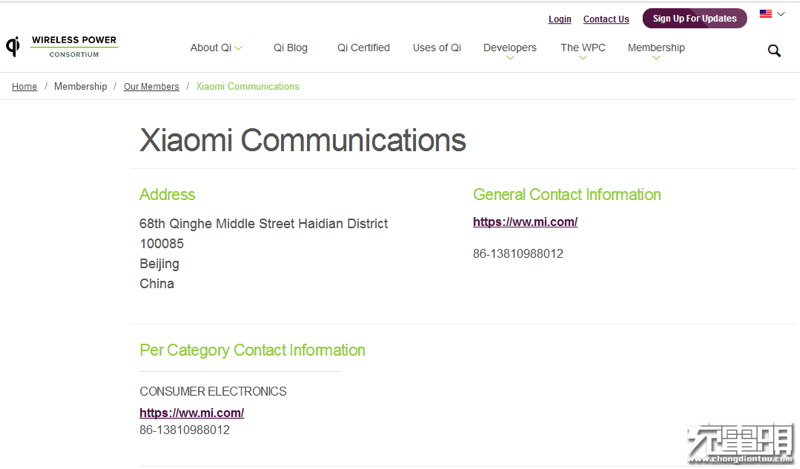Expand the language selector chevron
Image resolution: width=800 pixels, height=469 pixels.
[781, 14]
